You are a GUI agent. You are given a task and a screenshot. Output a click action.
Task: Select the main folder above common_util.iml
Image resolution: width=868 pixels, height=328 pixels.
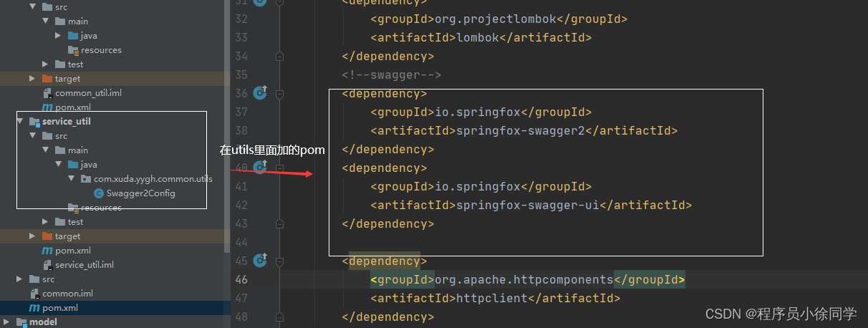point(78,21)
